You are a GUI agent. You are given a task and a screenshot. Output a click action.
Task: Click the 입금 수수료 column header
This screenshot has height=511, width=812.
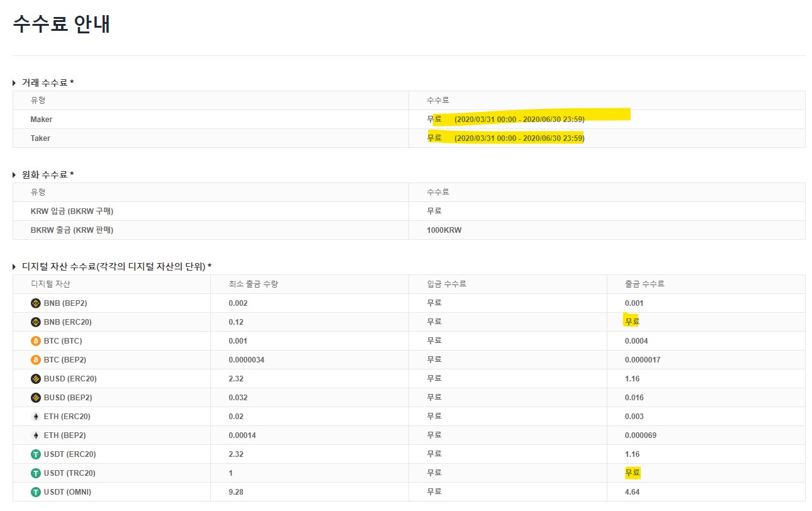(446, 284)
